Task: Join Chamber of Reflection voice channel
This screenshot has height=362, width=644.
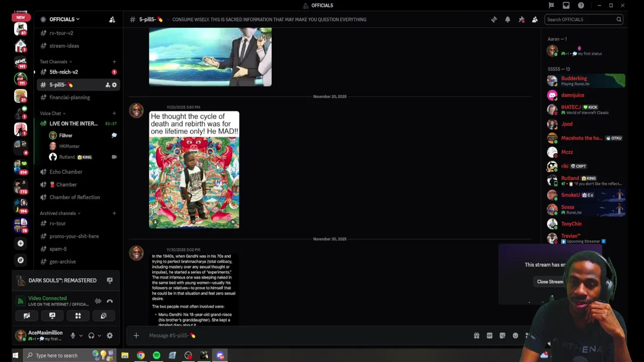Action: [78, 198]
